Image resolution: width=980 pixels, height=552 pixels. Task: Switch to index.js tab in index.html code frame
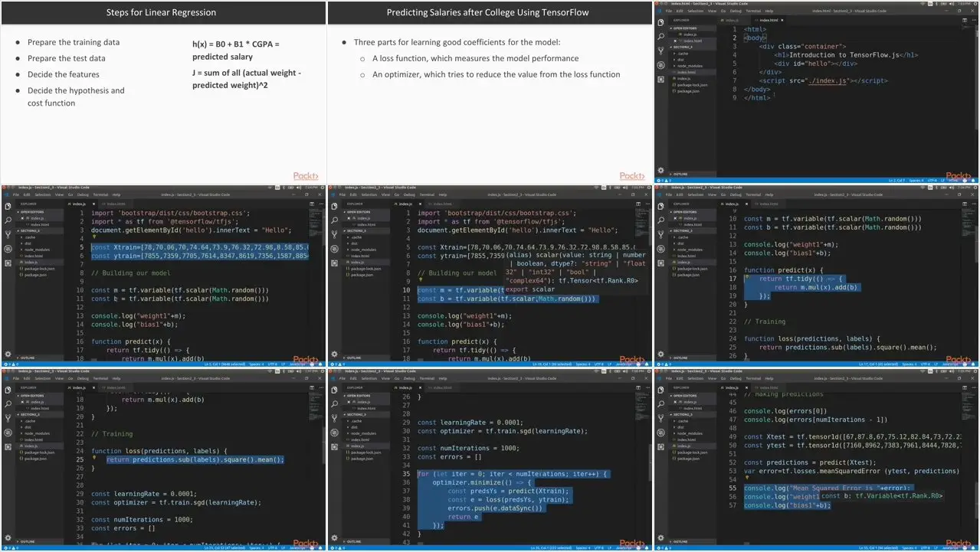732,21
